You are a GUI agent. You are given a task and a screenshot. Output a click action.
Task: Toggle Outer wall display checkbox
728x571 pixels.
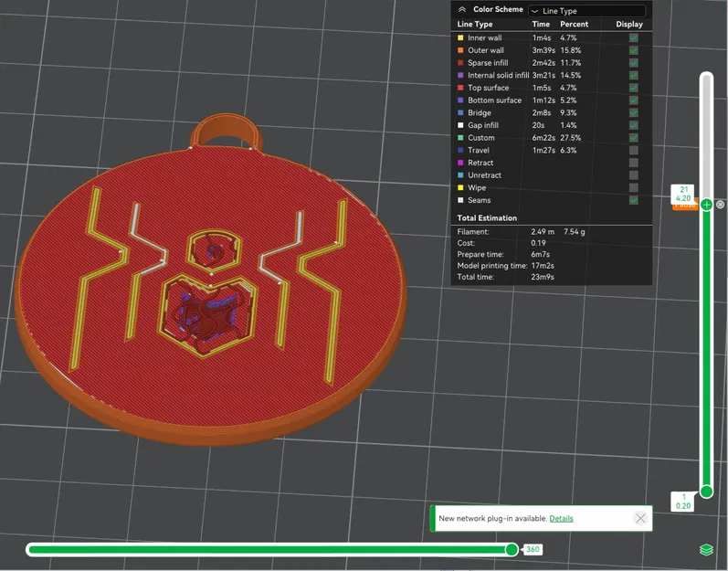pos(633,50)
